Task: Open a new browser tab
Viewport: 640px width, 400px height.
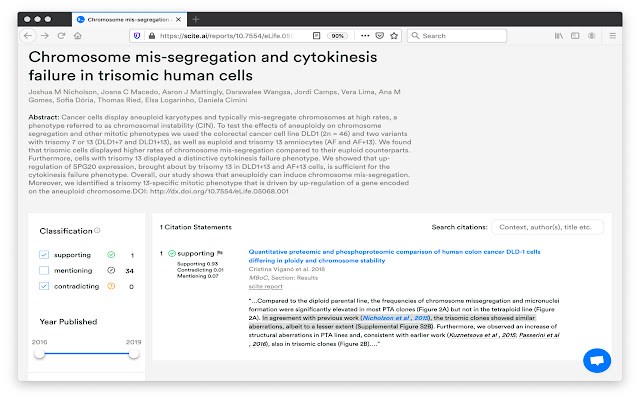Action: pos(196,19)
